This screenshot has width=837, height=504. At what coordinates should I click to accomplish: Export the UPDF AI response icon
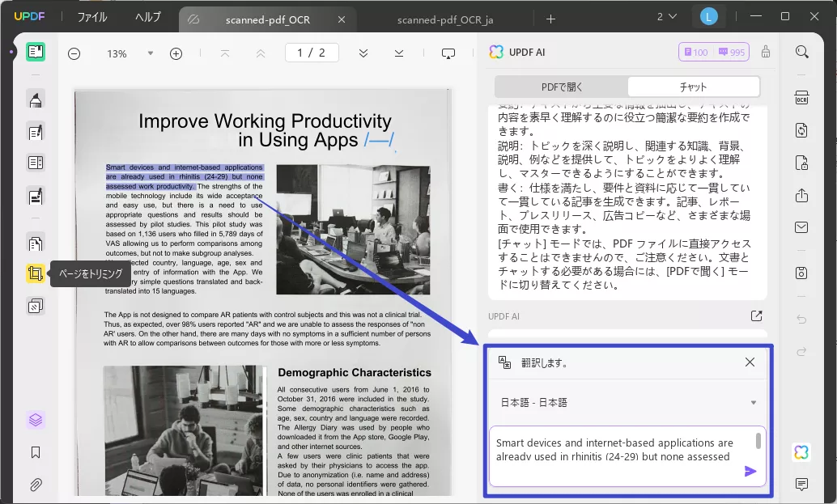[756, 316]
